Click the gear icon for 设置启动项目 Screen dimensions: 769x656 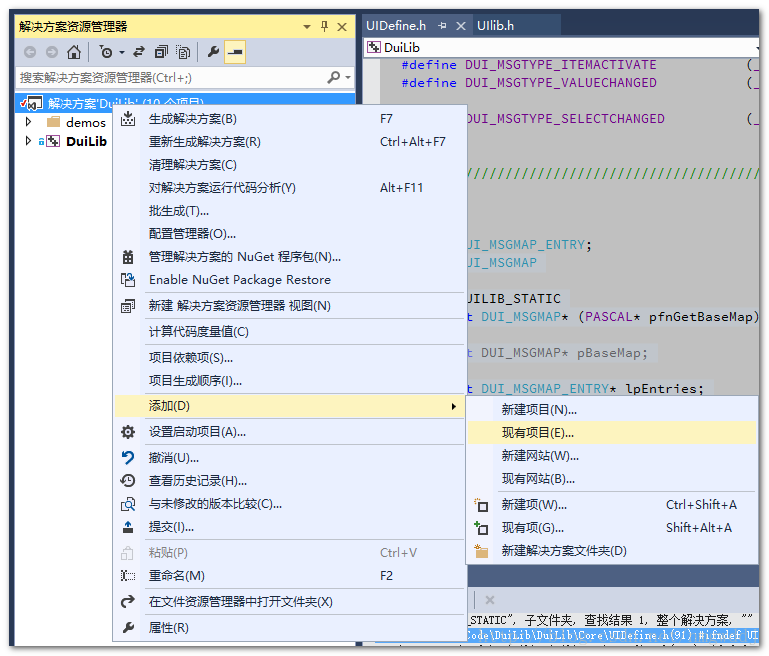[128, 432]
